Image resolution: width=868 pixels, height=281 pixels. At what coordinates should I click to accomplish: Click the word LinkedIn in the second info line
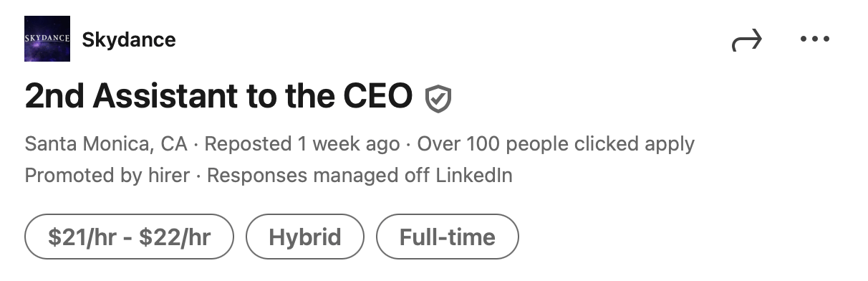[474, 175]
